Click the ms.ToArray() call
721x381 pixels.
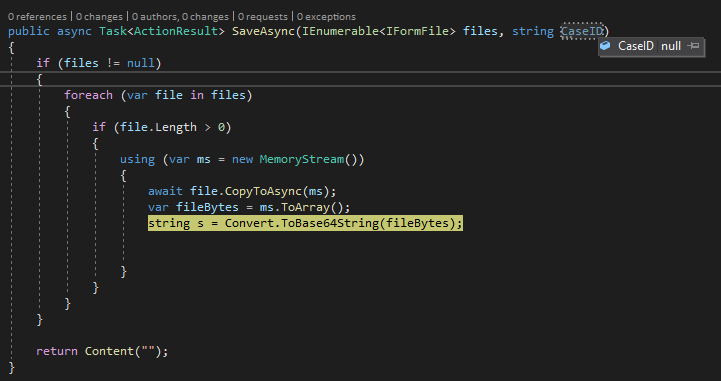coord(301,207)
